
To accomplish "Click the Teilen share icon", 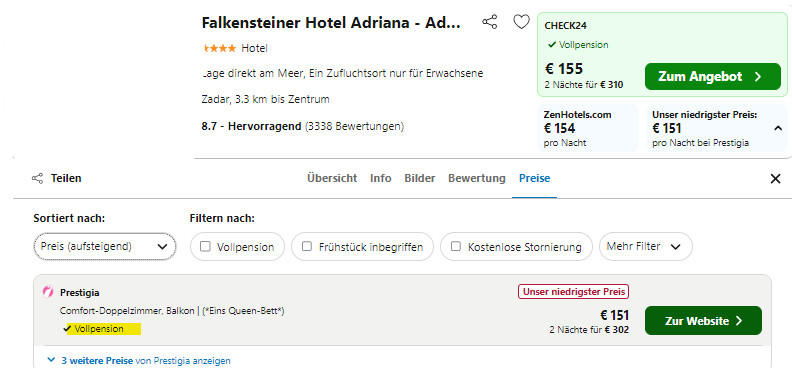I will point(37,178).
